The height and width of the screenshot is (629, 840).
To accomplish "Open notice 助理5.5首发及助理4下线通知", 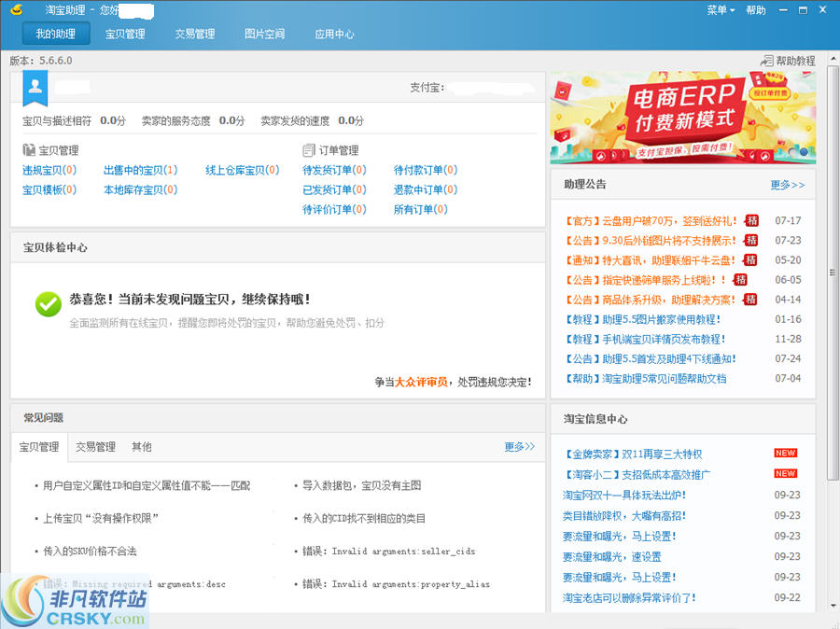I will (x=650, y=359).
